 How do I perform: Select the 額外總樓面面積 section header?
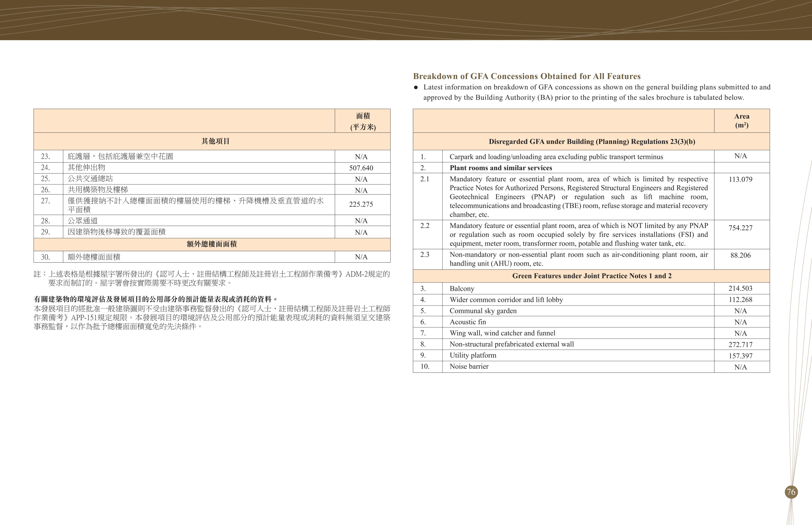pyautogui.click(x=212, y=245)
